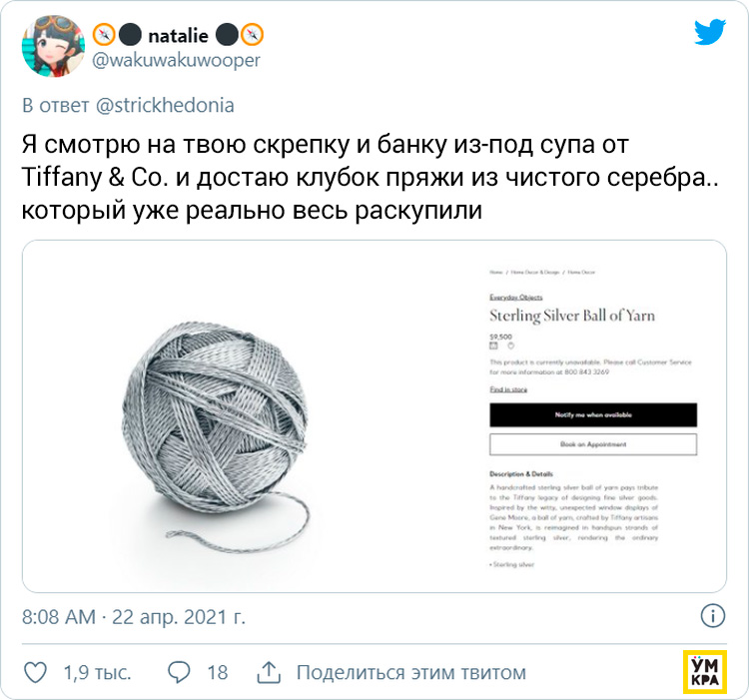Viewport: 749px width, 700px height.
Task: Click the Twitter bird logo
Action: [x=710, y=32]
